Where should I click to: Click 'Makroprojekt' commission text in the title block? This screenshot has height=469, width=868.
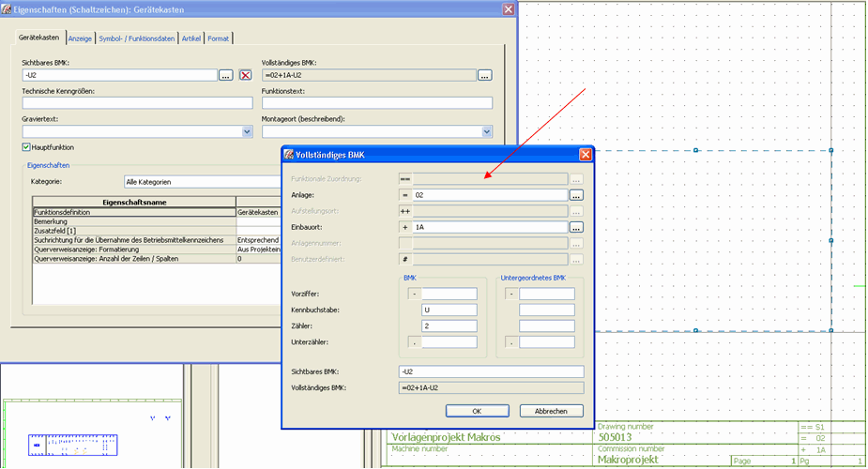pos(628,460)
